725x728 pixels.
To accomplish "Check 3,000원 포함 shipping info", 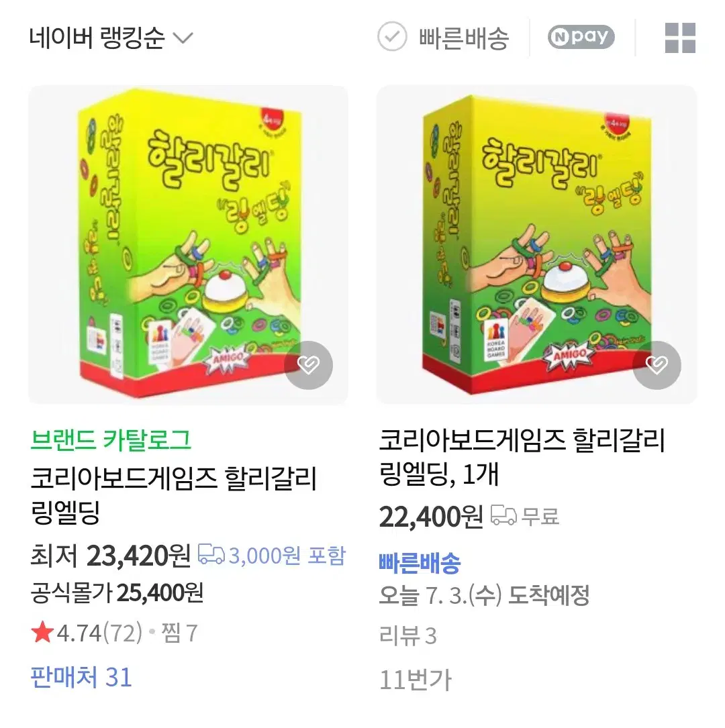I will (272, 556).
